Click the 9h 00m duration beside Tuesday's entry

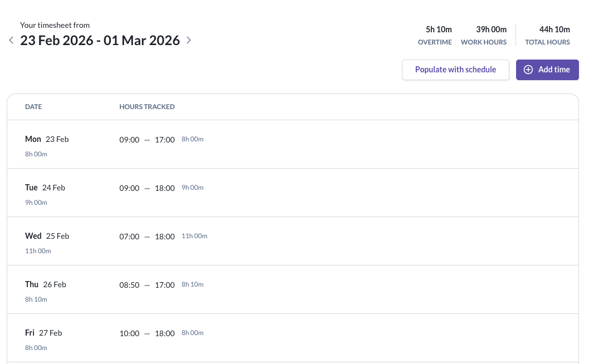[193, 188]
